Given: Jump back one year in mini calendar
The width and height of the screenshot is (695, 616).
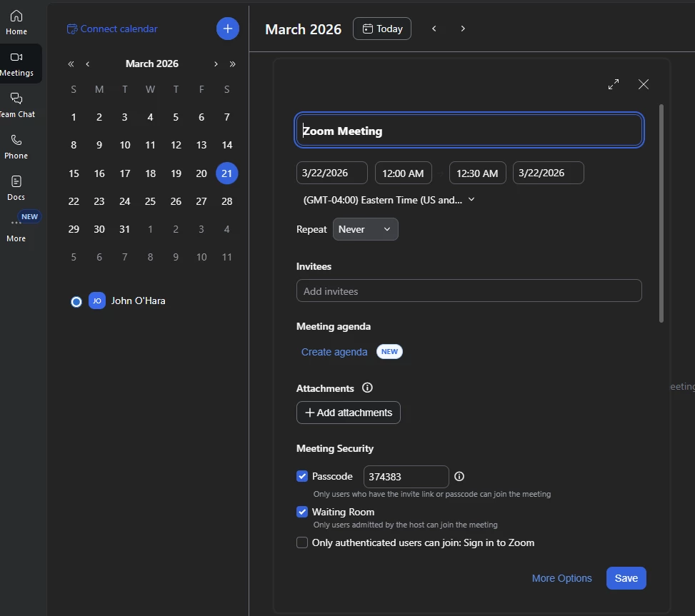Looking at the screenshot, I should point(71,64).
